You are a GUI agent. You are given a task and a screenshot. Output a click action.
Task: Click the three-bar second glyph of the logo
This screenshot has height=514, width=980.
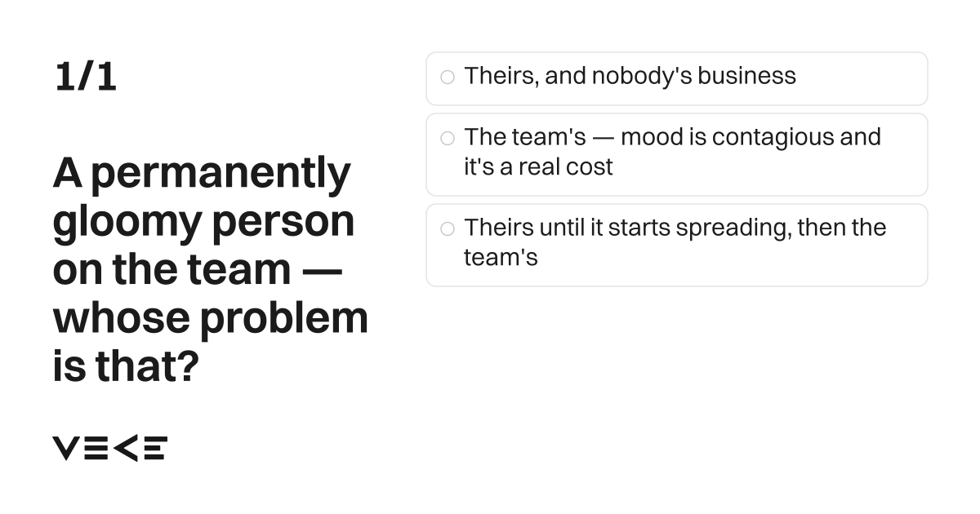[96, 448]
